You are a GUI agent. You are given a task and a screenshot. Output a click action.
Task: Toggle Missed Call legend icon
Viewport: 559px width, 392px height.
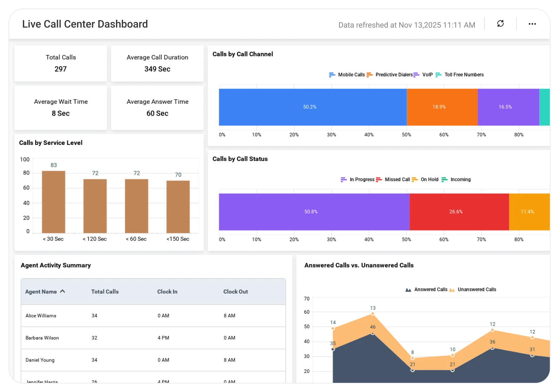379,179
